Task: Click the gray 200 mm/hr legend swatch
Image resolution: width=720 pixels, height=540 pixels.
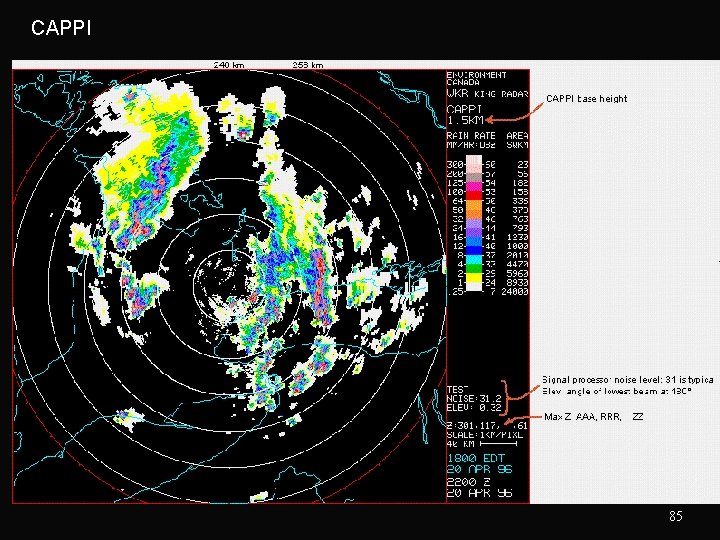Action: 474,177
